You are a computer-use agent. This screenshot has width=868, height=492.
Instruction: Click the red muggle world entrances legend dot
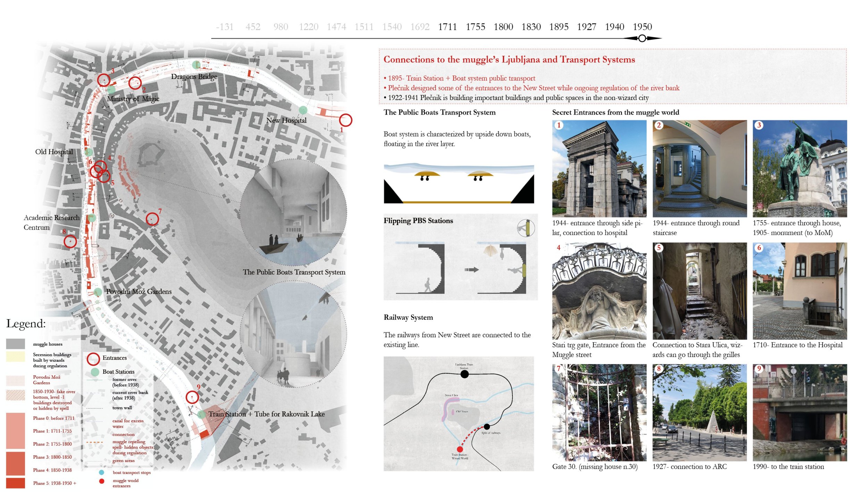[x=101, y=481]
